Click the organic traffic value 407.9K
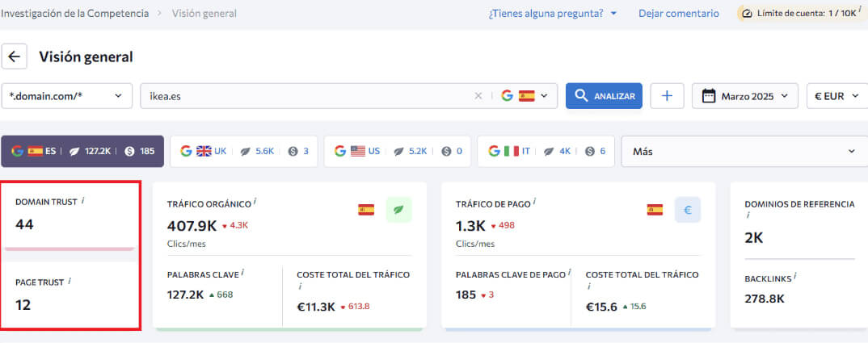Viewport: 868px width, 343px height. [x=192, y=225]
